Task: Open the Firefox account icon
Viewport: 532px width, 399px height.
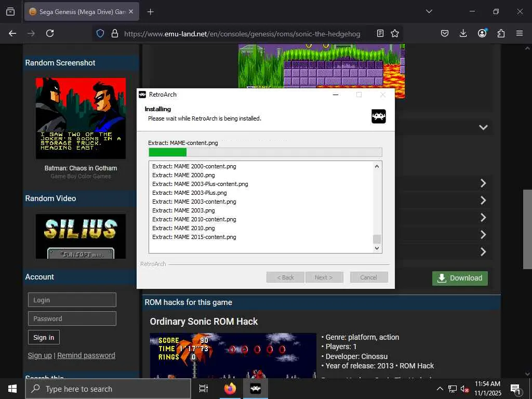Action: pyautogui.click(x=482, y=33)
